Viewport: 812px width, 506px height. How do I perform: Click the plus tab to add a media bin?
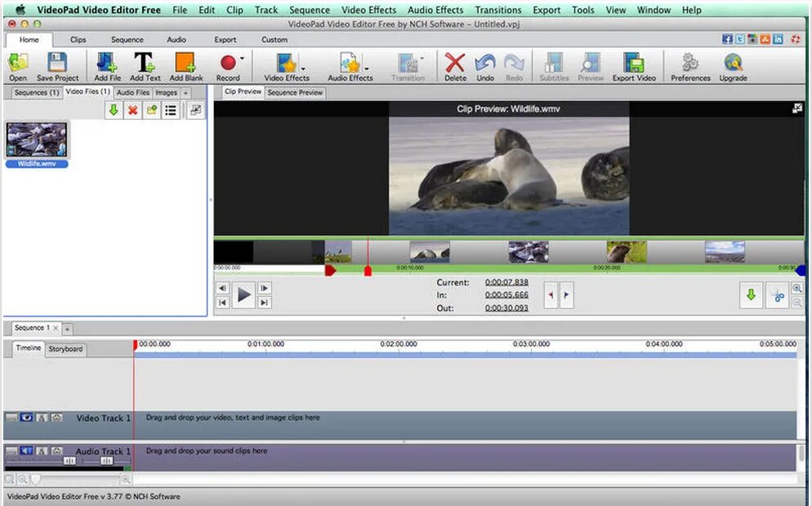tap(185, 92)
